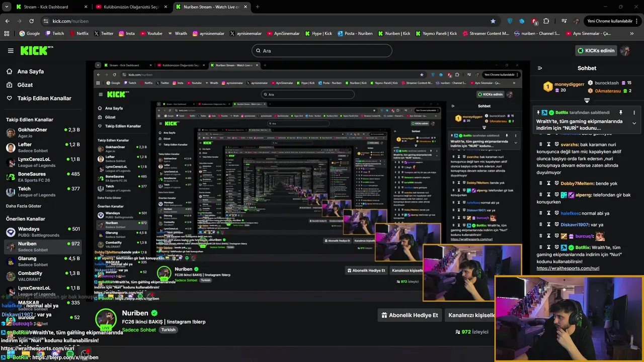Delete the BotRix Wraith chat message
Screen dimensions: 644x362
coord(541,247)
